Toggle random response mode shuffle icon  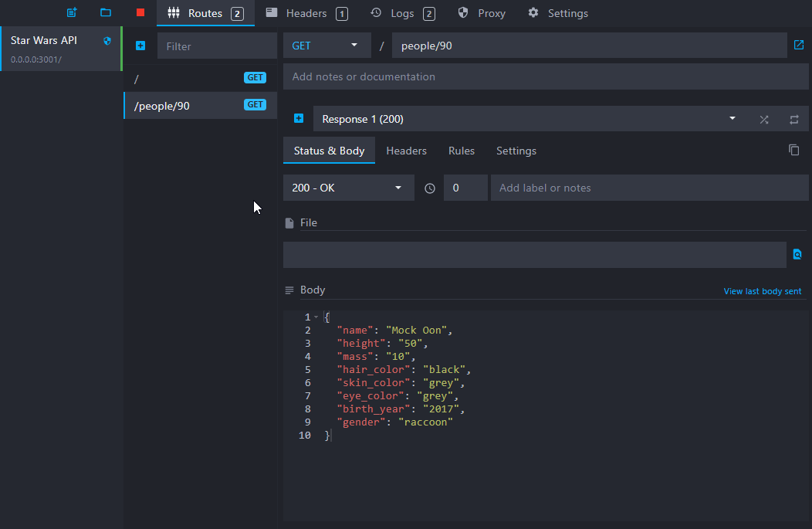(764, 119)
